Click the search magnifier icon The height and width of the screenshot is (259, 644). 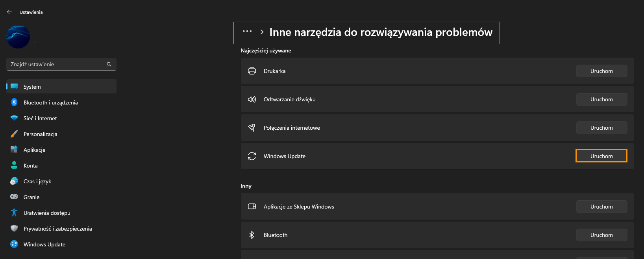pyautogui.click(x=109, y=64)
